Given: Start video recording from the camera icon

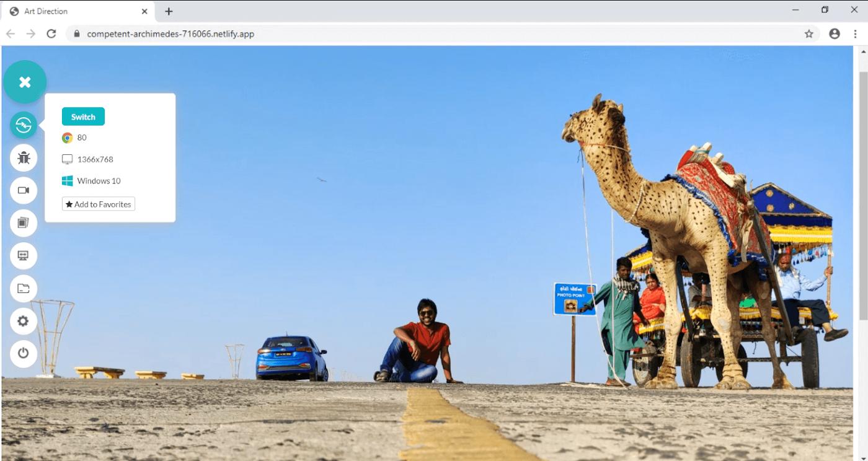Looking at the screenshot, I should pos(24,190).
